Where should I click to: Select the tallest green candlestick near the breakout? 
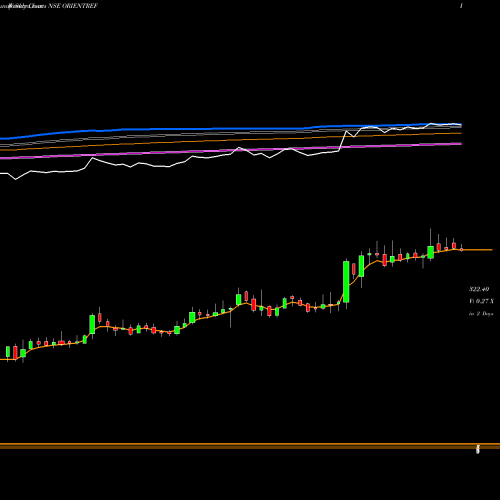pyautogui.click(x=346, y=282)
